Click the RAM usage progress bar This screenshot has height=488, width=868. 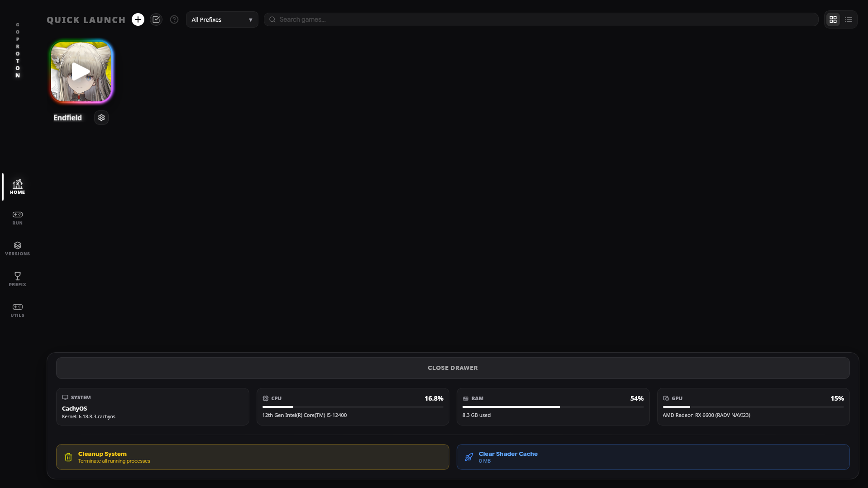[553, 407]
